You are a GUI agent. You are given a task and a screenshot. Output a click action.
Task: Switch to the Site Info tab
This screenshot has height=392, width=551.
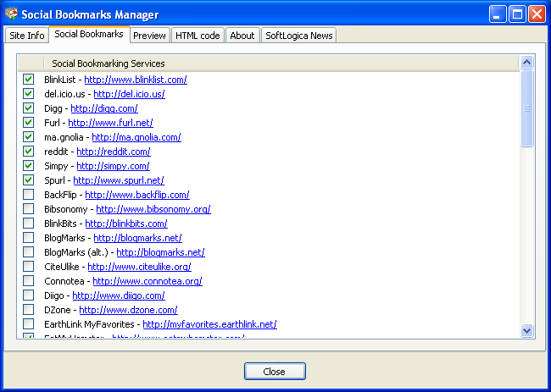click(26, 36)
